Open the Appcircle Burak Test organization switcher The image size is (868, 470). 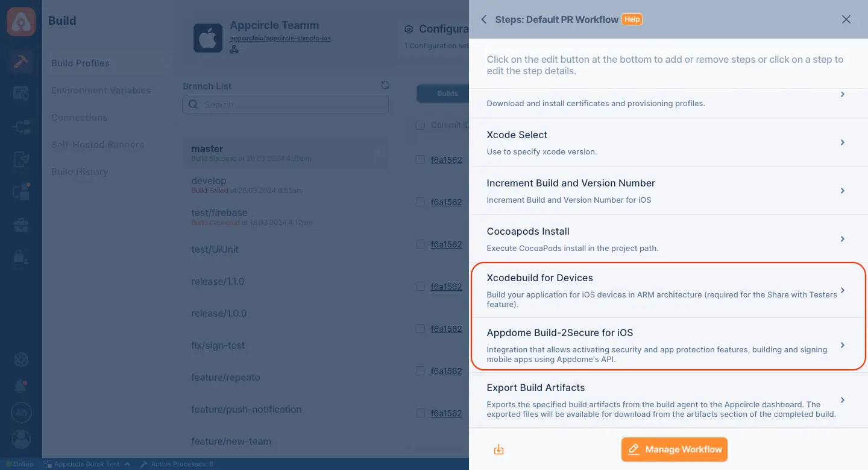coord(87,464)
